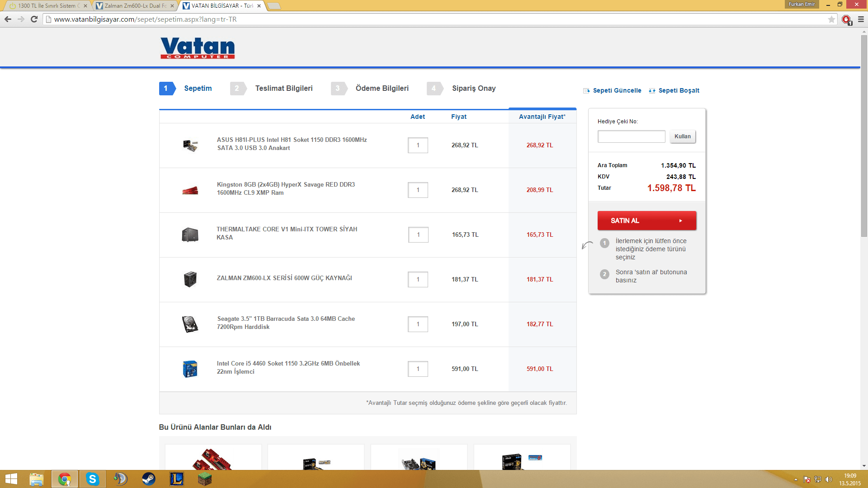The image size is (868, 488).
Task: Open Skype from the taskbar
Action: [x=92, y=479]
